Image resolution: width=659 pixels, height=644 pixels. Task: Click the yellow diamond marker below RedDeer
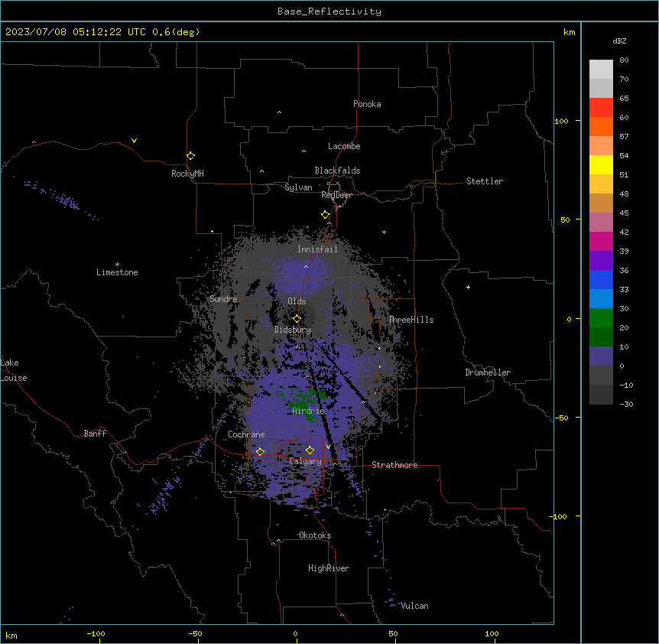pos(325,215)
